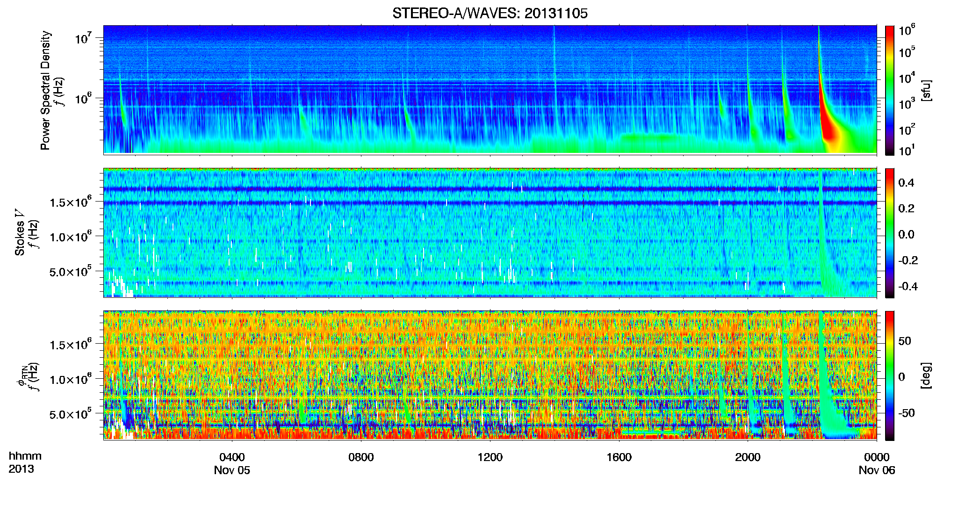The image size is (980, 505).
Task: Click the dark blue band at 1.5×10^6 Hz in Stokes panel
Action: point(490,203)
